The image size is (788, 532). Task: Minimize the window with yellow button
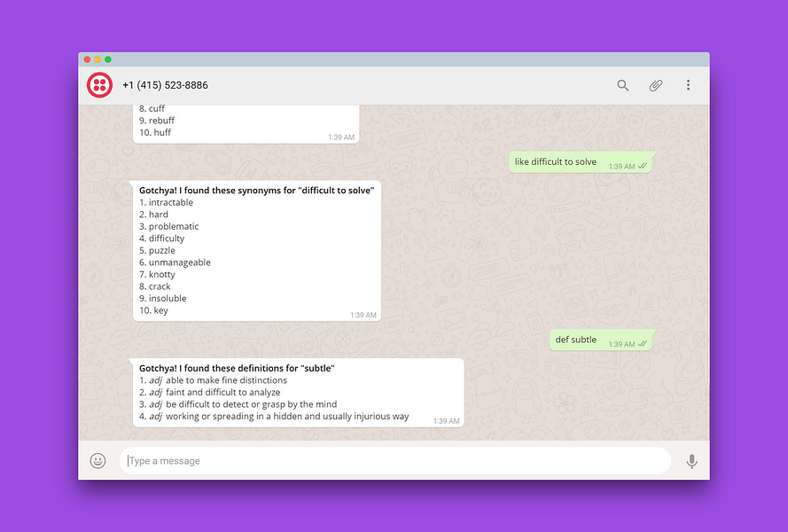pos(98,59)
